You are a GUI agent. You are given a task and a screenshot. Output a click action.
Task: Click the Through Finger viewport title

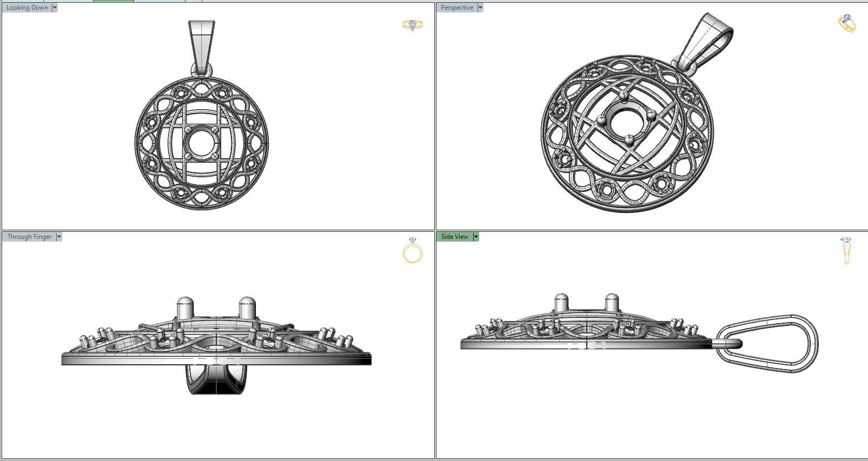click(x=30, y=237)
